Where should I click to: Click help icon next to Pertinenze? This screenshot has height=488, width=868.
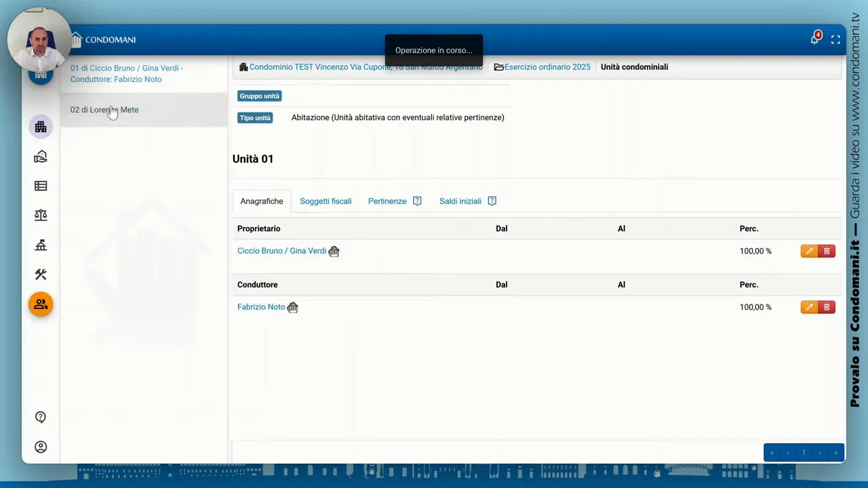pos(417,201)
